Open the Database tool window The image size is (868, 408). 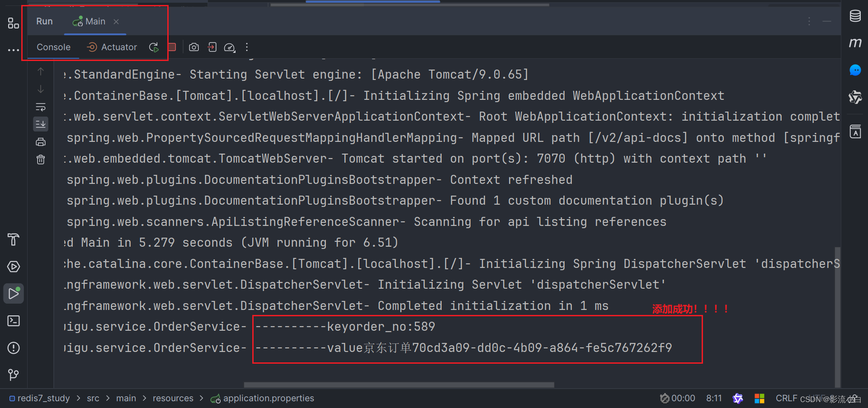click(x=855, y=16)
